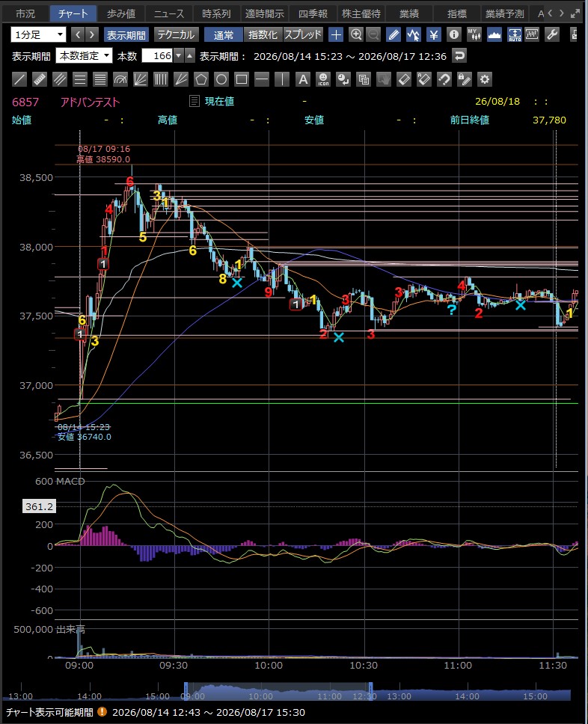The width and height of the screenshot is (588, 724).
Task: Click the eraser delete drawing icon
Action: [x=404, y=79]
